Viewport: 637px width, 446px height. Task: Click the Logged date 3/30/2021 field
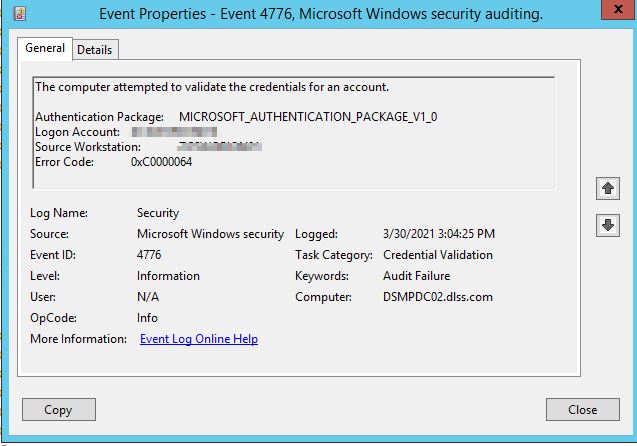coord(439,234)
